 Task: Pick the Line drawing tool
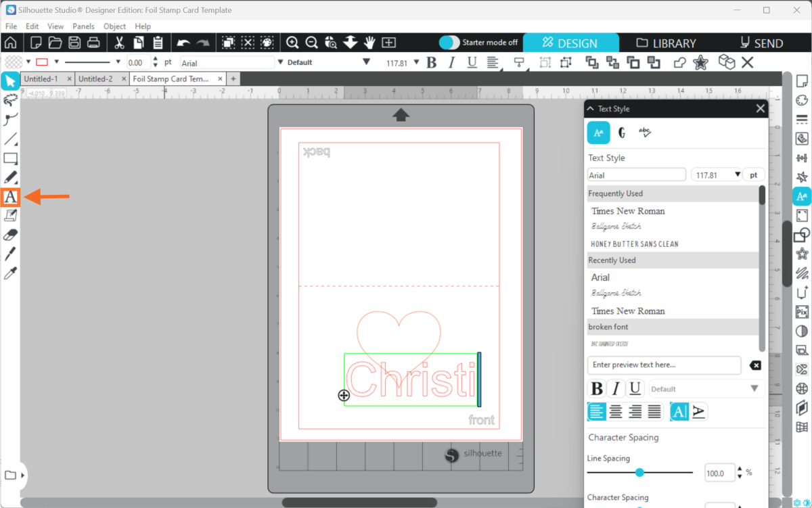point(10,139)
